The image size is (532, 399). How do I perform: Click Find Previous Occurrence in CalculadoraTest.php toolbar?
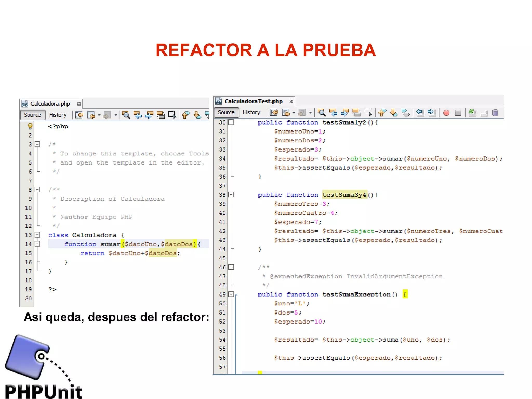[333, 113]
